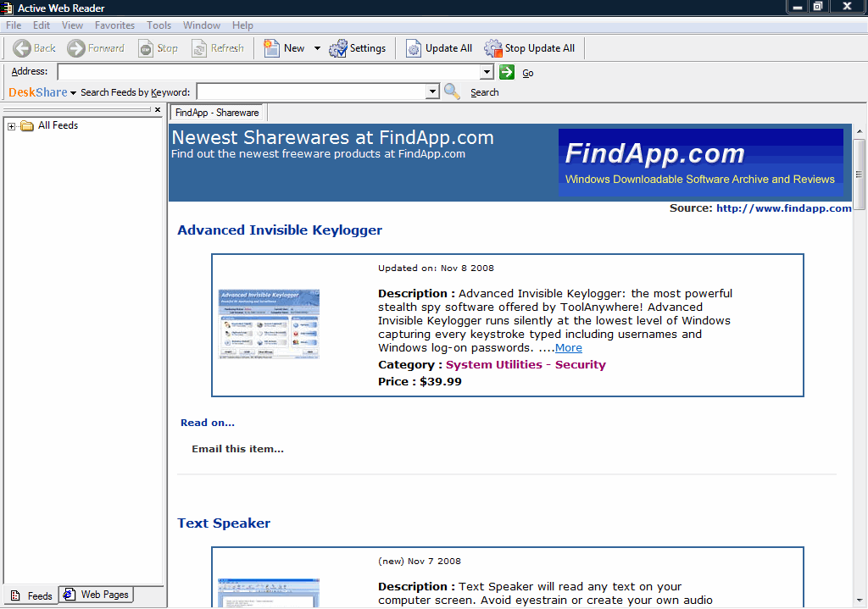Open the Advanced Invisible Keylogger heading link
Image resolution: width=868 pixels, height=609 pixels.
click(280, 230)
